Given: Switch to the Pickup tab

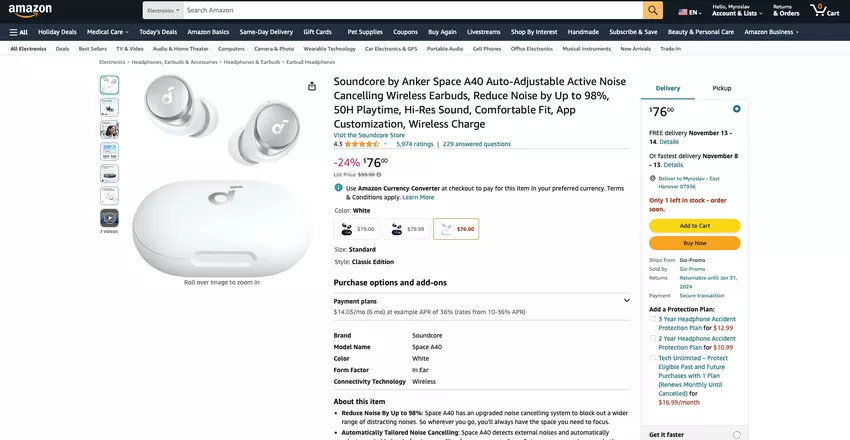Looking at the screenshot, I should tap(721, 88).
